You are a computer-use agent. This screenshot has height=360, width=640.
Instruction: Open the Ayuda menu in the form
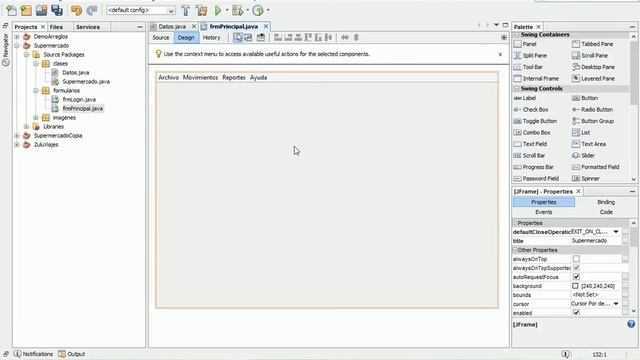(x=258, y=78)
